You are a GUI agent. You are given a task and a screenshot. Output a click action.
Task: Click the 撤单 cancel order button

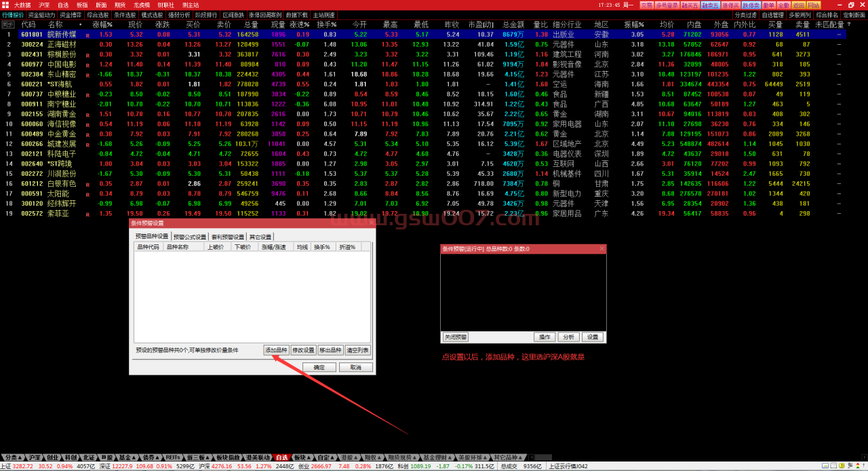click(769, 5)
